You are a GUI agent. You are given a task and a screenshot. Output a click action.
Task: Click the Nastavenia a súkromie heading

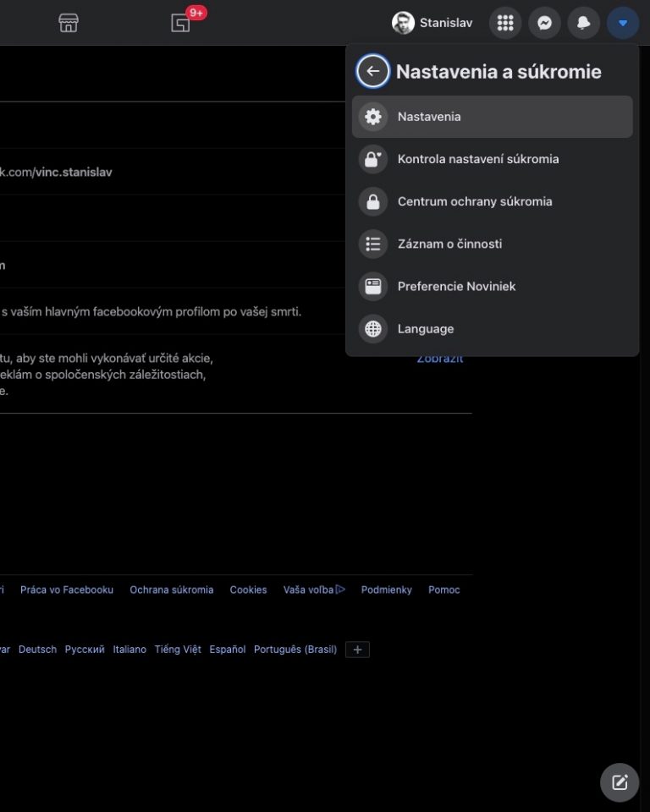[499, 71]
